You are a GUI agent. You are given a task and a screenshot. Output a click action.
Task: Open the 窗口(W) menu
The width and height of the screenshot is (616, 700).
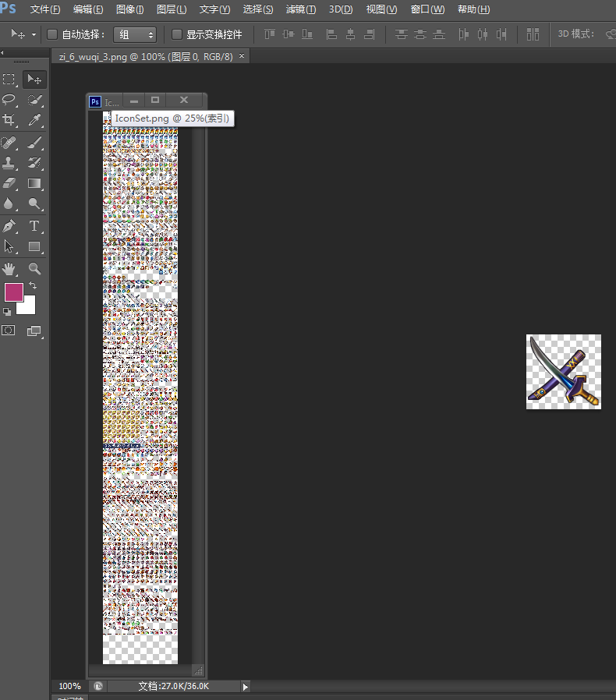tap(427, 9)
